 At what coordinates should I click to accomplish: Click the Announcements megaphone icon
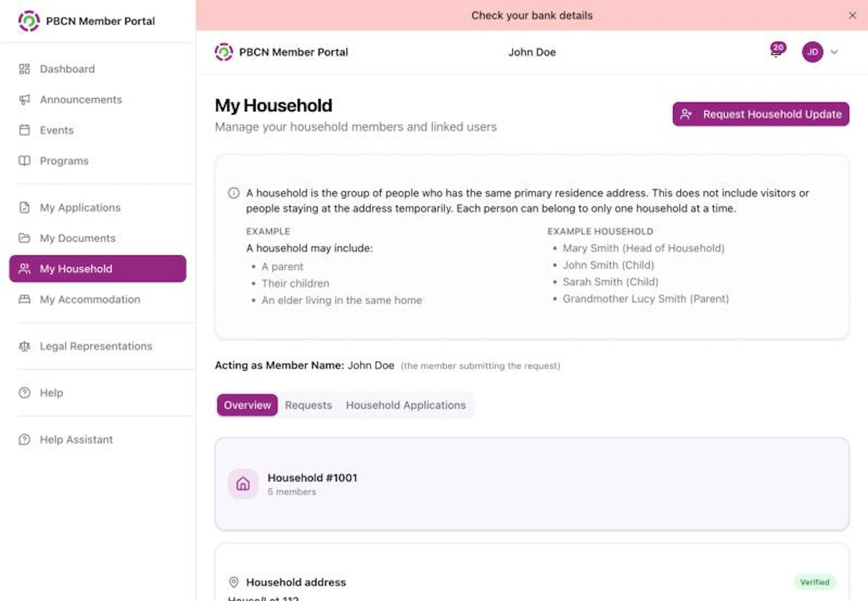pyautogui.click(x=24, y=99)
